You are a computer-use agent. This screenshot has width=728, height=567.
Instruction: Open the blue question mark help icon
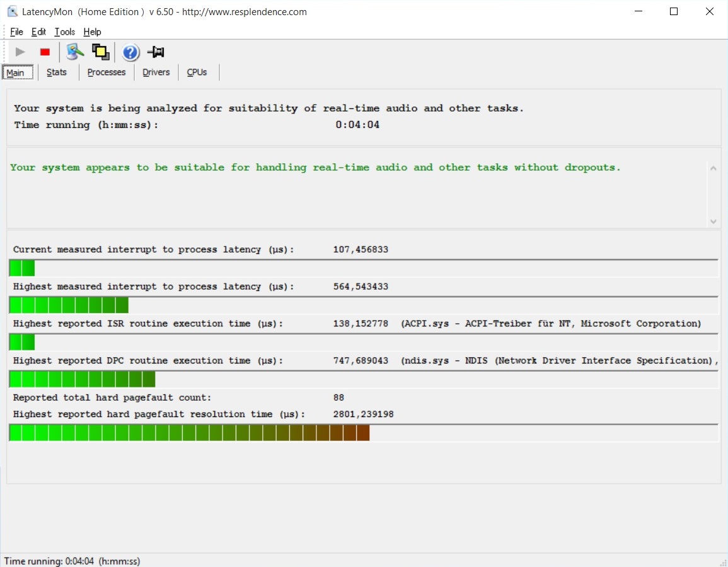click(131, 52)
